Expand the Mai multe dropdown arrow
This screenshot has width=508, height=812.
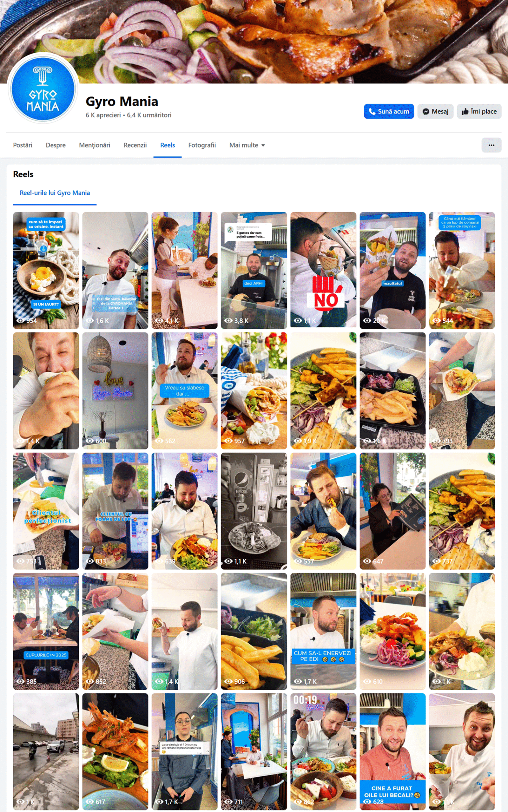pos(263,145)
